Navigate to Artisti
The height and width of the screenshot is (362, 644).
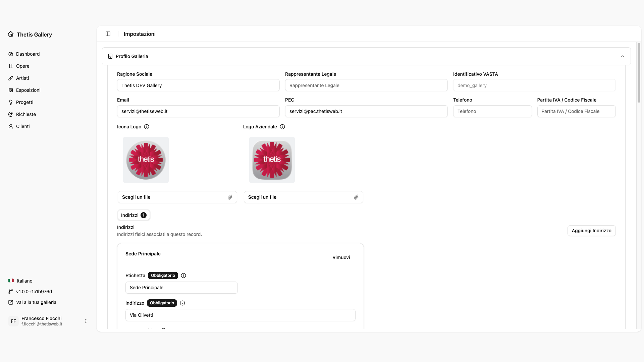point(48,78)
